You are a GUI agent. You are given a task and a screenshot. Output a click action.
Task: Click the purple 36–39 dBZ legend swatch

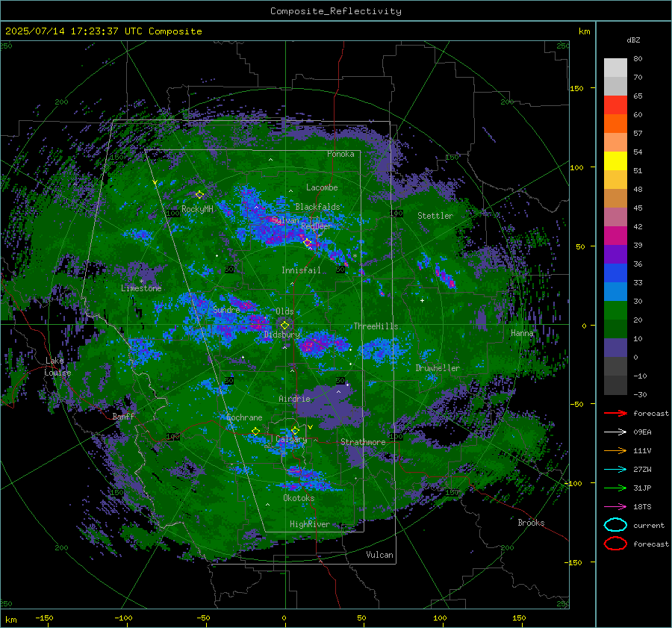click(615, 254)
